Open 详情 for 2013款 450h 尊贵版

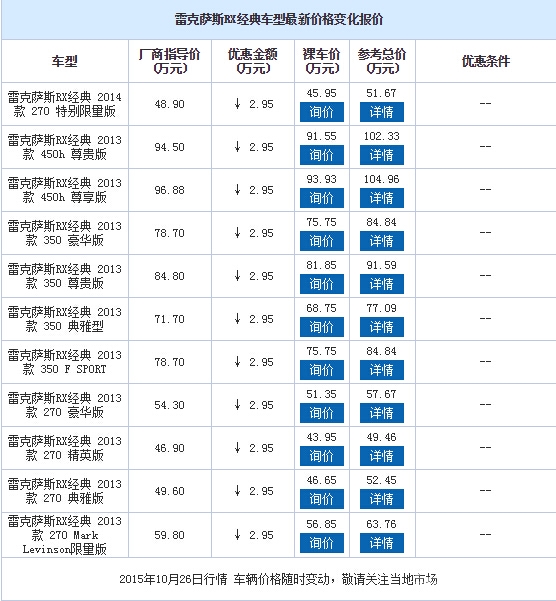[382, 155]
